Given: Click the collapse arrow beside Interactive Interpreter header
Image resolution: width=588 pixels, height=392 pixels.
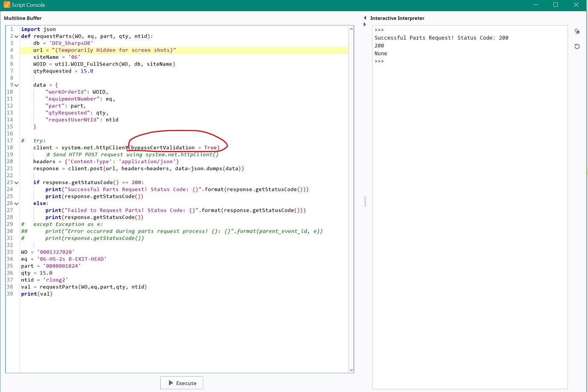Looking at the screenshot, I should tap(365, 18).
